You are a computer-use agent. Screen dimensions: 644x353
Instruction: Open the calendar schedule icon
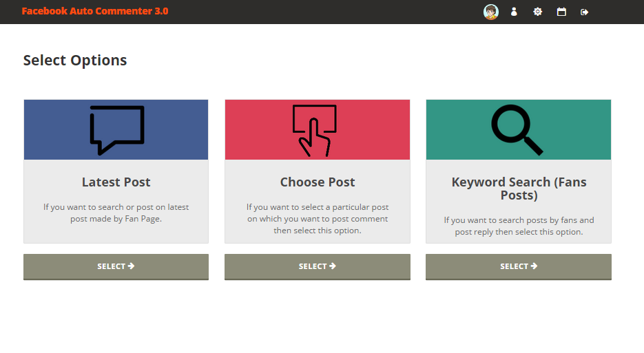coord(561,12)
